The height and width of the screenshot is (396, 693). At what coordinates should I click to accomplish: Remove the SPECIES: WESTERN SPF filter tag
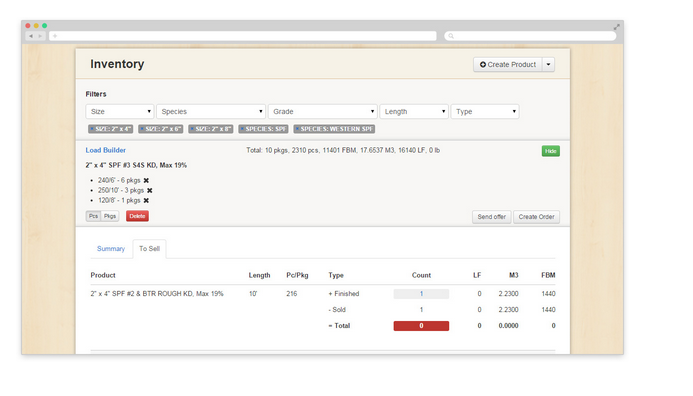coord(297,129)
